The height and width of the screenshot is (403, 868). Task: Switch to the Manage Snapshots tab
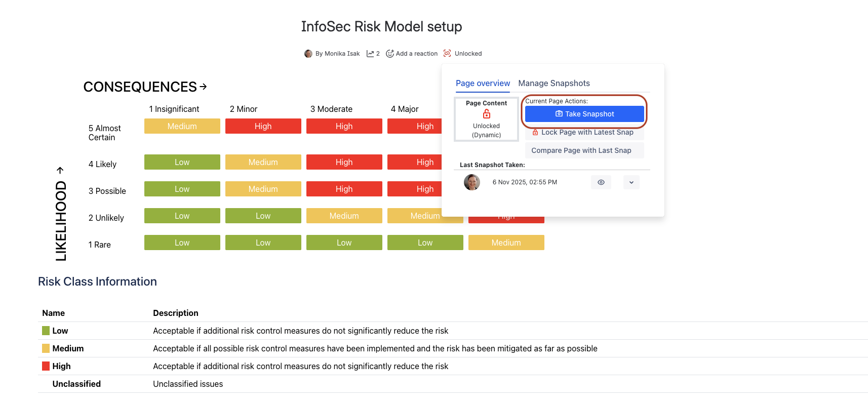tap(554, 84)
